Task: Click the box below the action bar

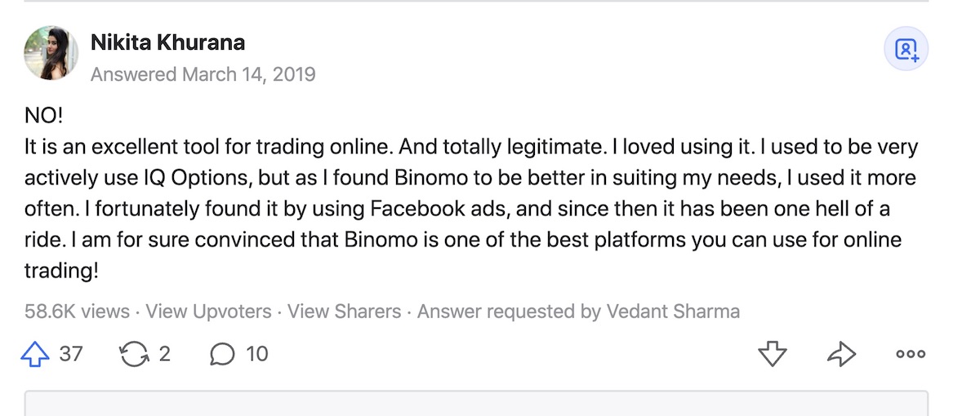Action: (476, 403)
